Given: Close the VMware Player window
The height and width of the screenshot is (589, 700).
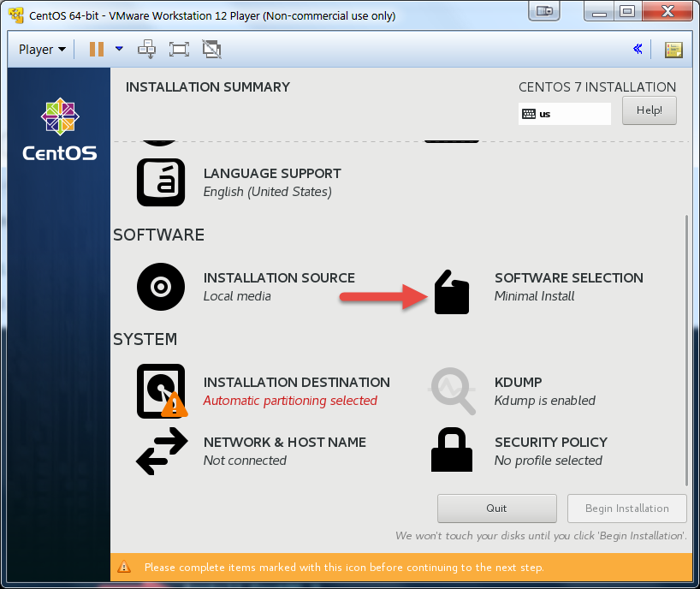Looking at the screenshot, I should coord(667,11).
